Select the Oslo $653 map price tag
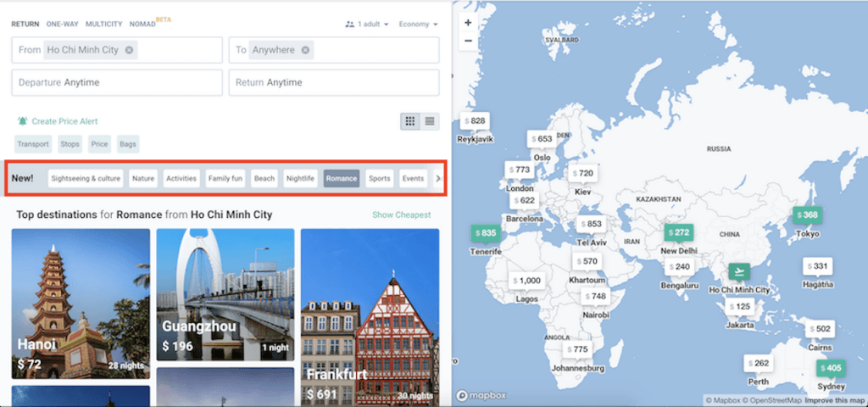 [x=542, y=140]
